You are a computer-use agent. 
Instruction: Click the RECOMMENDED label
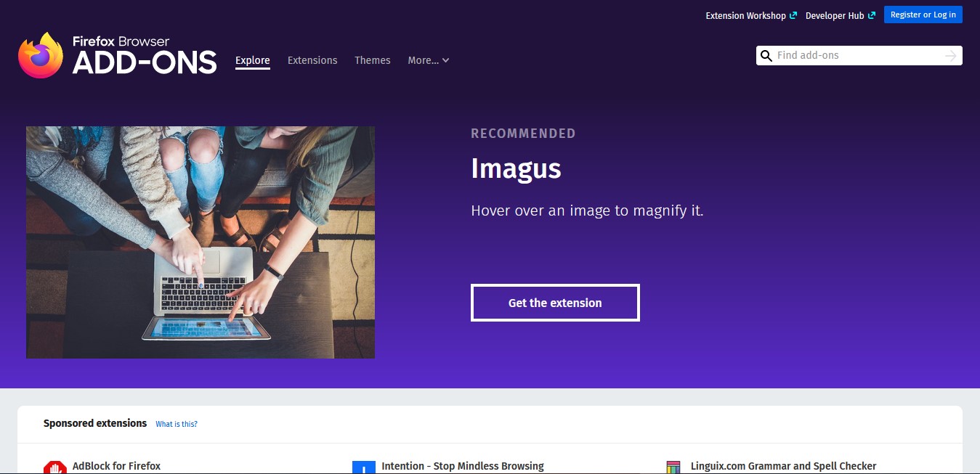tap(523, 134)
